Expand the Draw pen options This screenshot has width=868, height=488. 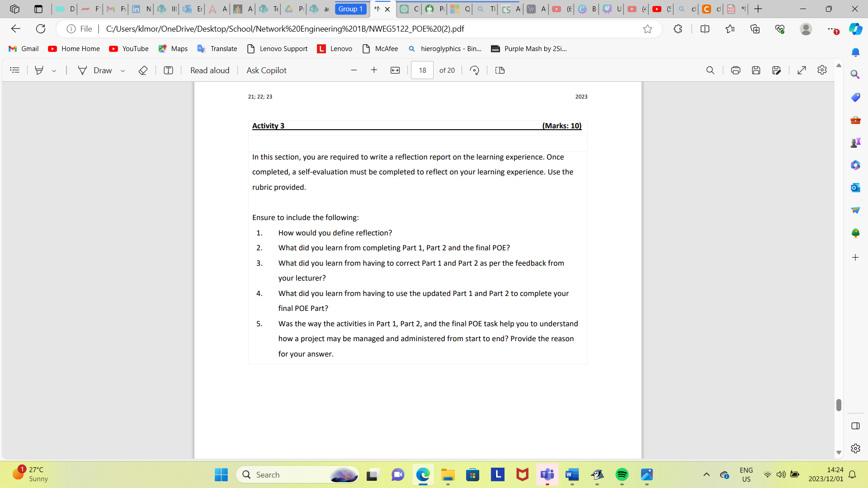[122, 70]
